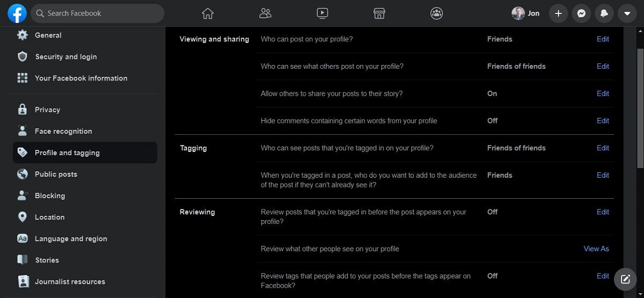
Task: Edit the hide comments with certain words setting
Action: (603, 121)
